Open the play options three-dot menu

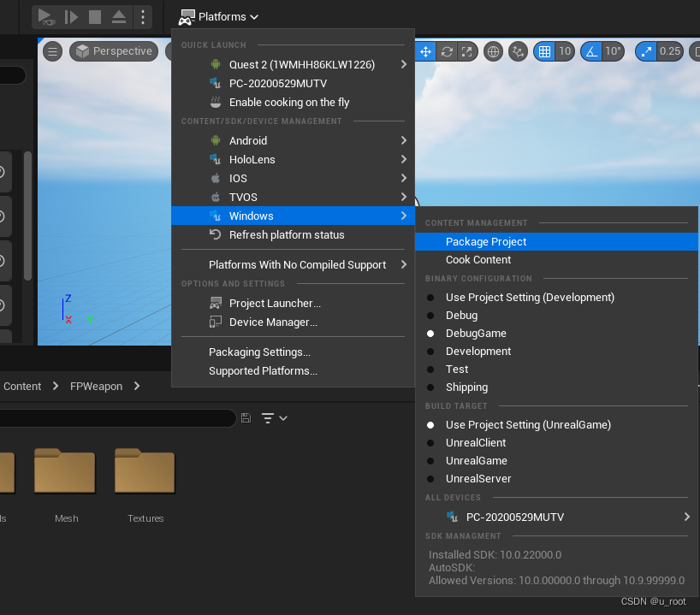(x=143, y=17)
